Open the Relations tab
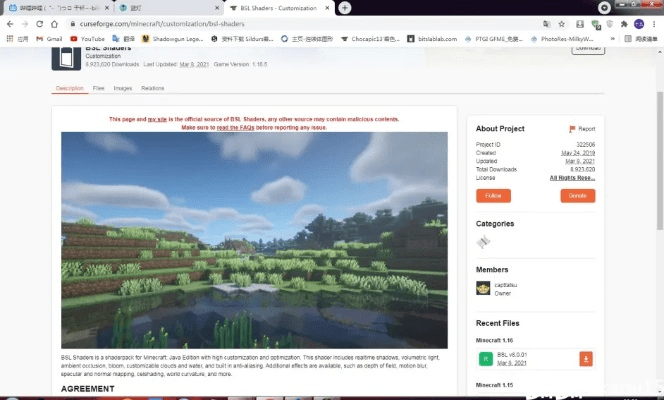This screenshot has height=400, width=664. 153,88
